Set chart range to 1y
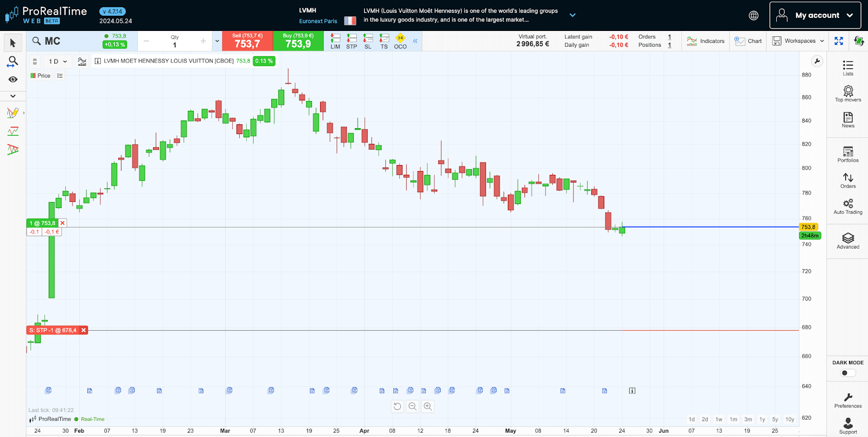 [762, 419]
